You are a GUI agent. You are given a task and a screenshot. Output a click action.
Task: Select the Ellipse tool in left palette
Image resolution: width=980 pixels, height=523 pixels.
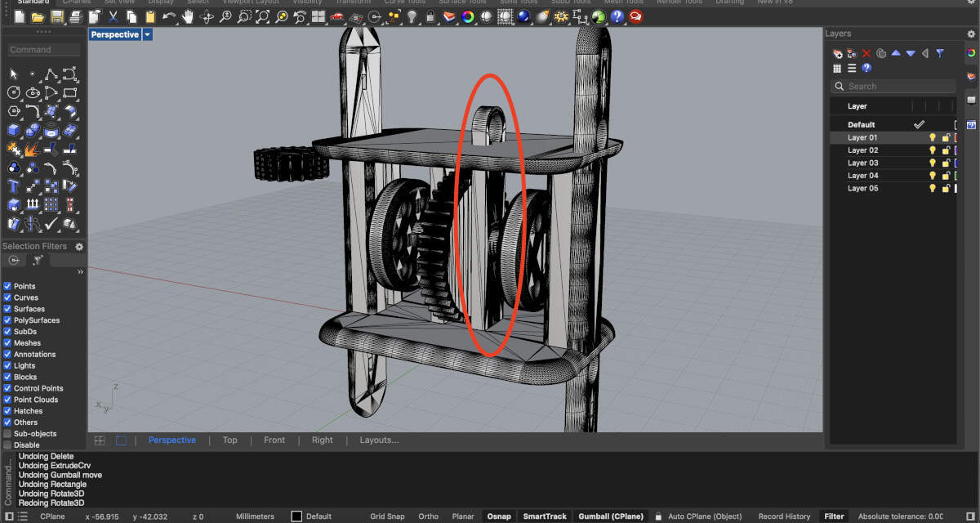pos(33,92)
